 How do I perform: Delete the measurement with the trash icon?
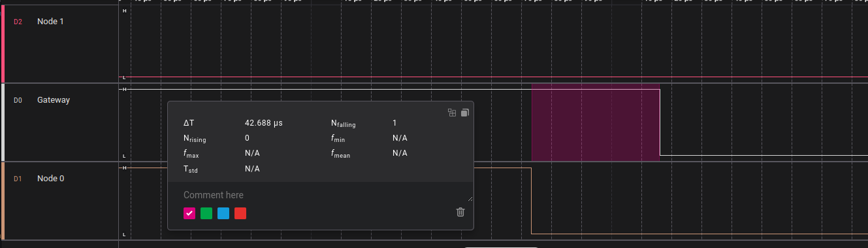[460, 212]
